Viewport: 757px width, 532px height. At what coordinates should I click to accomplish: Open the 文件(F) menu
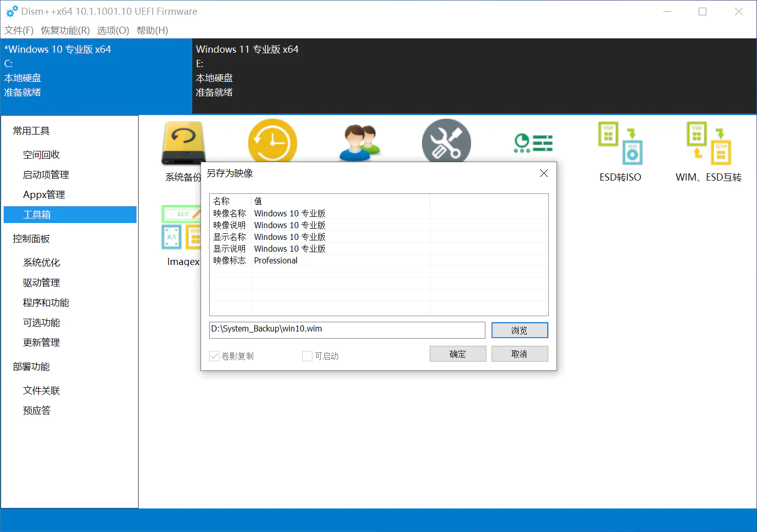point(19,31)
